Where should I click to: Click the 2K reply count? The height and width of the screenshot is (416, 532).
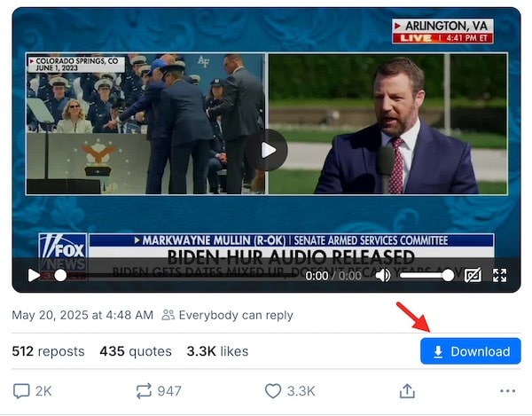point(43,391)
